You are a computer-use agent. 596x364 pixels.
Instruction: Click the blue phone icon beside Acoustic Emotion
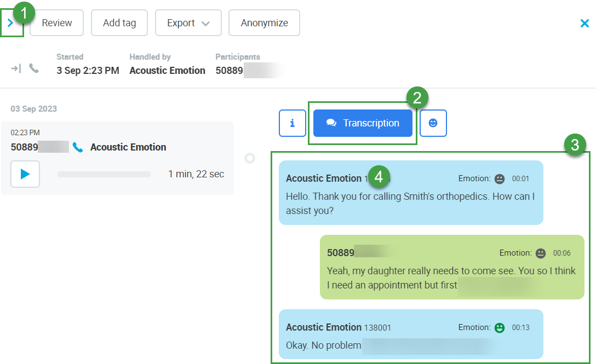tap(78, 147)
